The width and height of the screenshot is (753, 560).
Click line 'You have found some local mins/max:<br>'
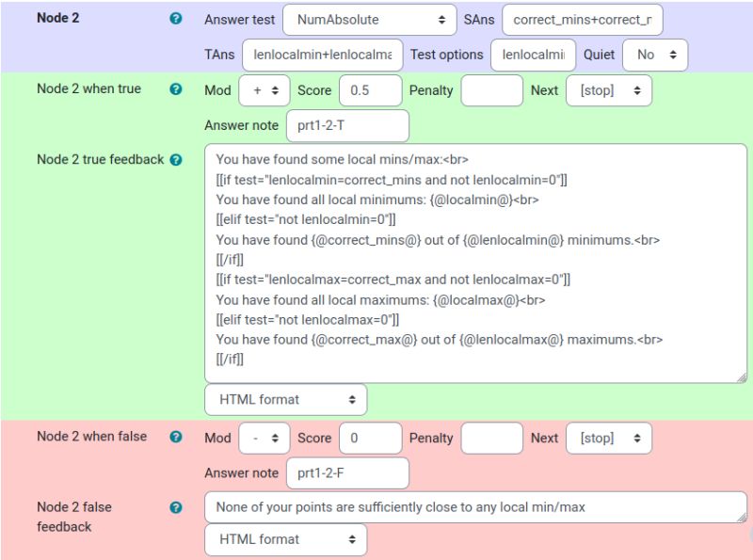(342, 159)
